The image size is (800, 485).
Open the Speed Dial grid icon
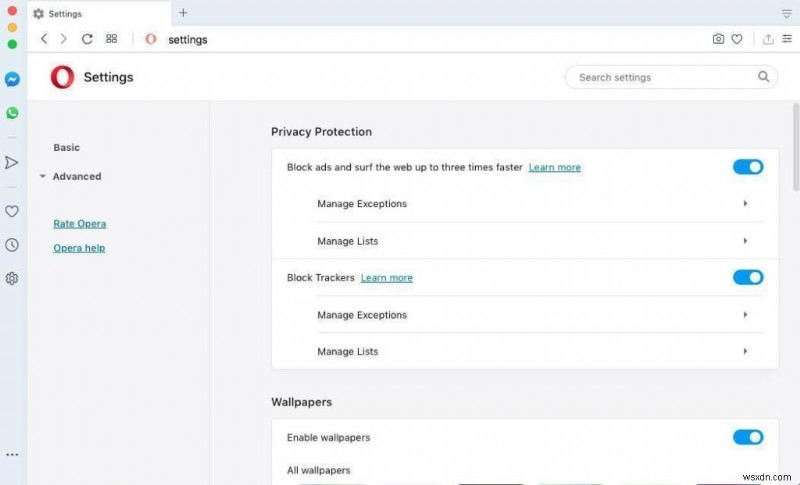(x=111, y=39)
